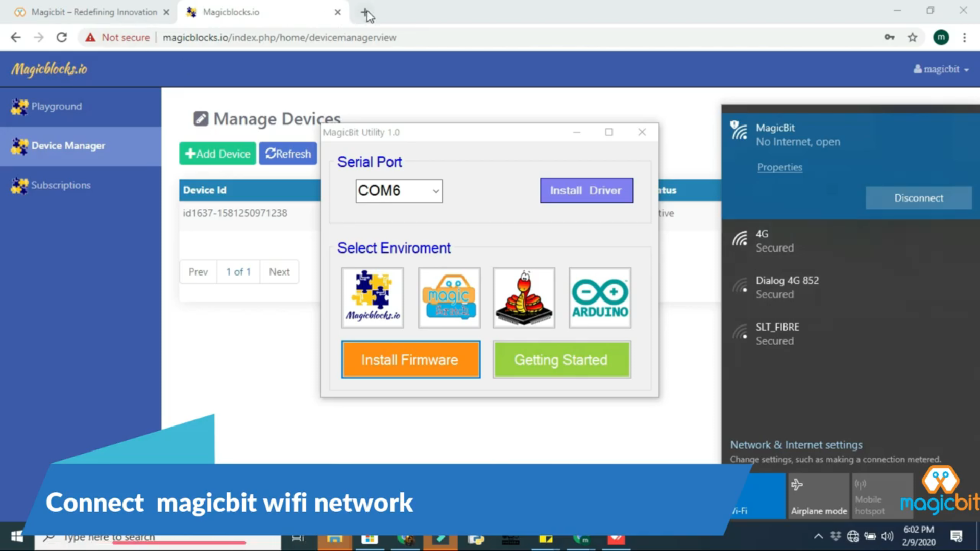Close the MagicBit Utility window
This screenshot has height=551, width=980.
pyautogui.click(x=642, y=132)
